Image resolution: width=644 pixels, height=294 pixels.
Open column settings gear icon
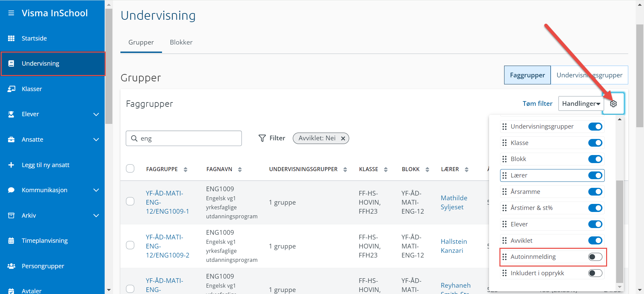613,104
